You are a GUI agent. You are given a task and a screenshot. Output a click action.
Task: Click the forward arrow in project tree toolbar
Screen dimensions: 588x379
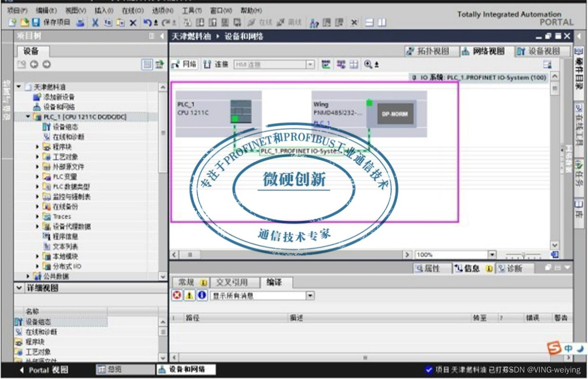pos(46,65)
